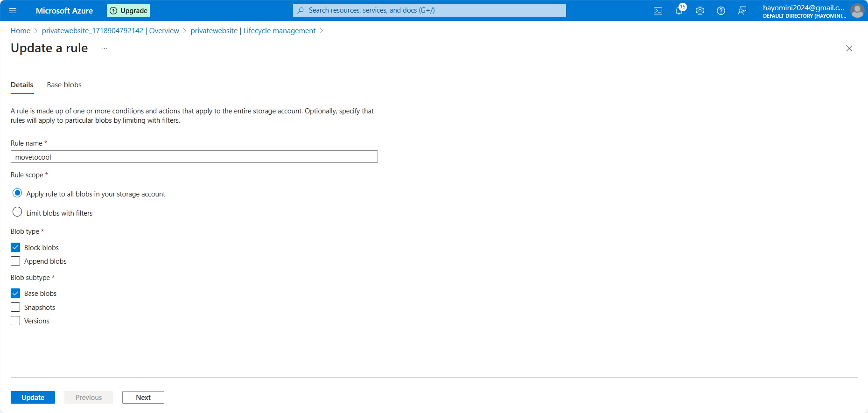Click the Update button

33,397
